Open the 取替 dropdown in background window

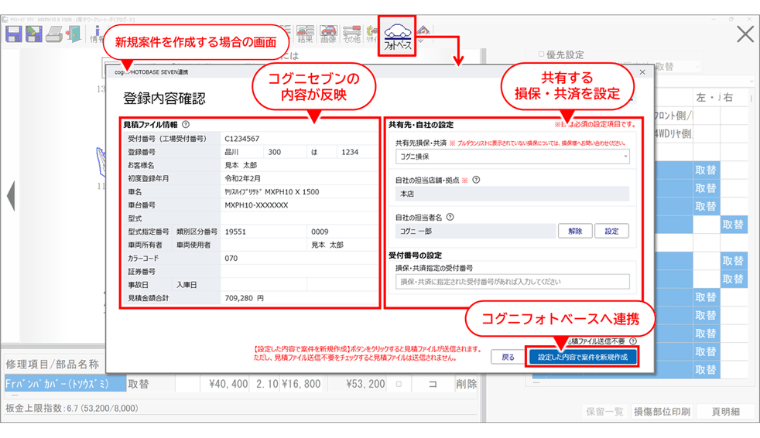point(677,67)
